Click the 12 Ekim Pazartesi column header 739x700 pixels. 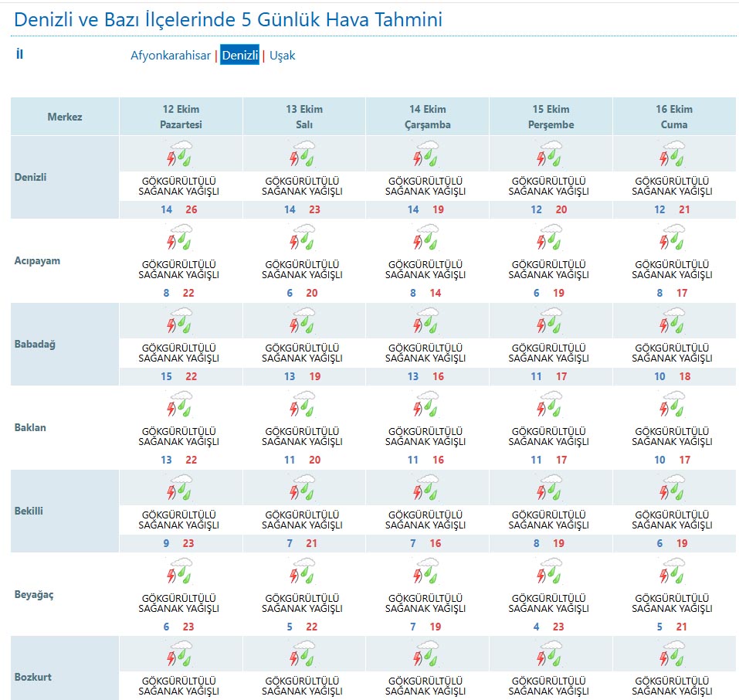coord(181,117)
